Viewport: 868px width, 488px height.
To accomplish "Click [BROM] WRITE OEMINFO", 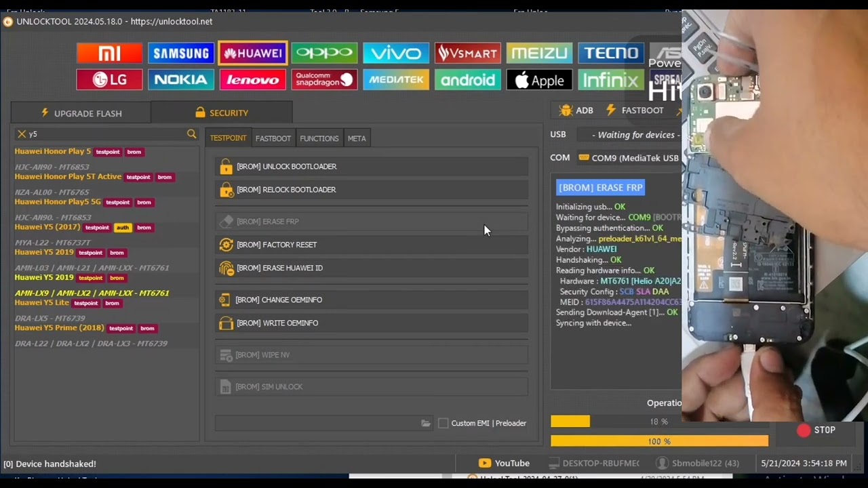I will [x=372, y=323].
